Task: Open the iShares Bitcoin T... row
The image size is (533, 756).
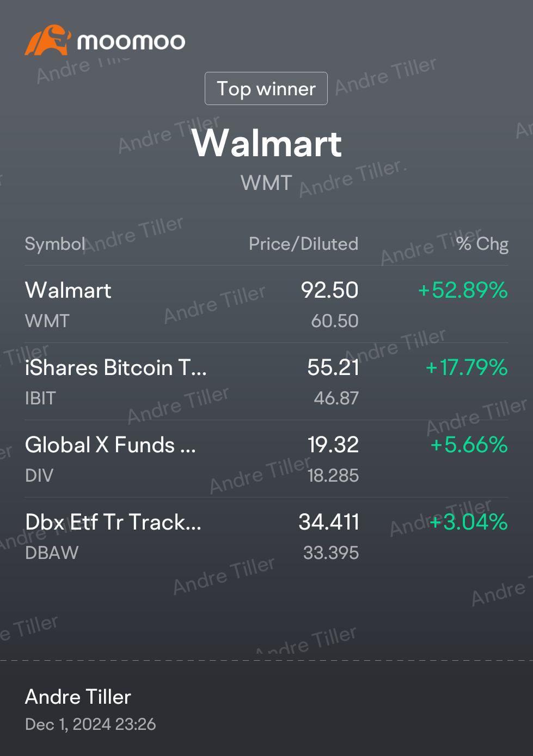Action: (x=267, y=382)
